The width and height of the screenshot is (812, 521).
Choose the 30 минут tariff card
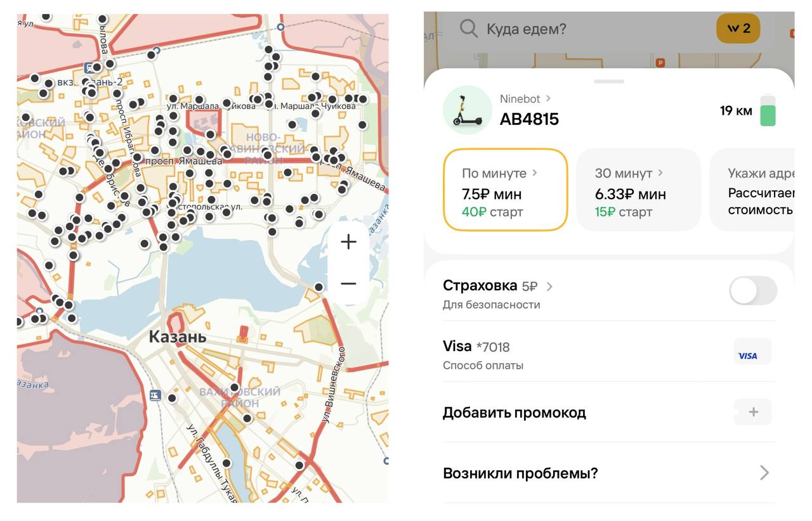click(x=638, y=190)
